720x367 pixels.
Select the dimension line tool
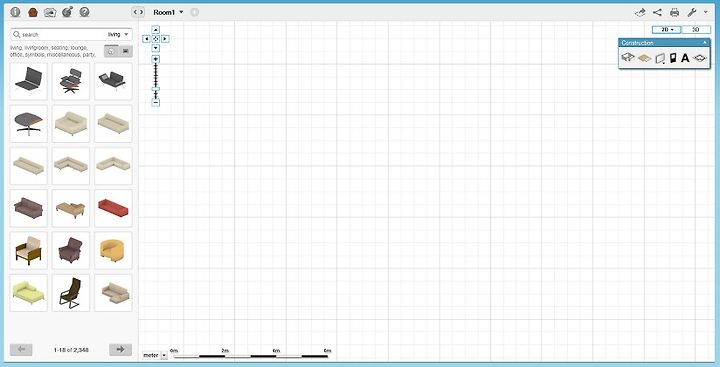699,58
